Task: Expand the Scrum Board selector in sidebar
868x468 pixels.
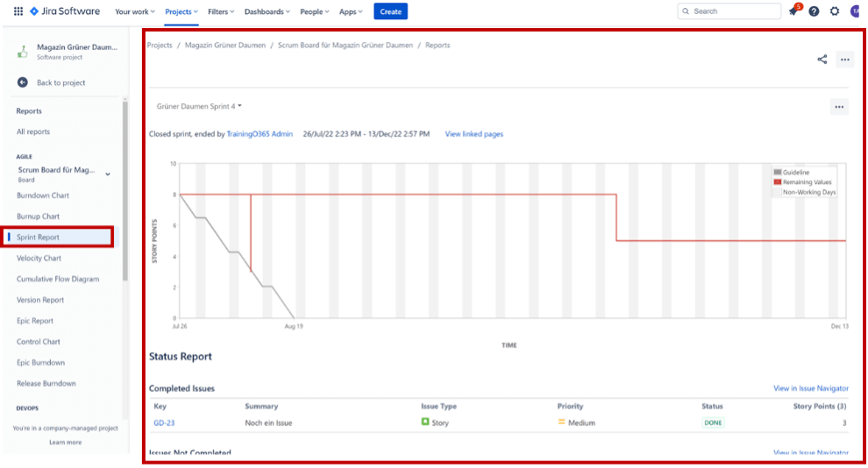Action: [x=108, y=174]
